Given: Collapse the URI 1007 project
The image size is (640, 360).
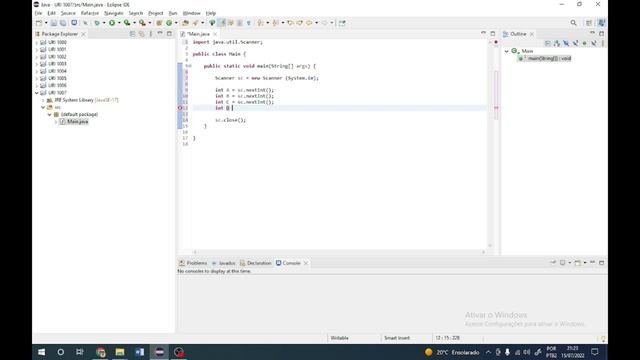Looking at the screenshot, I should pos(37,93).
